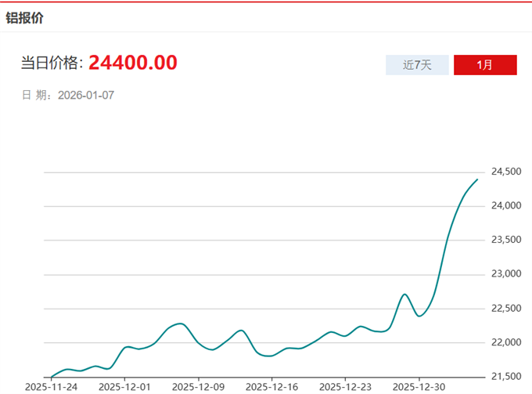
Task: Click the 当日价格 label
Action: click(52, 63)
